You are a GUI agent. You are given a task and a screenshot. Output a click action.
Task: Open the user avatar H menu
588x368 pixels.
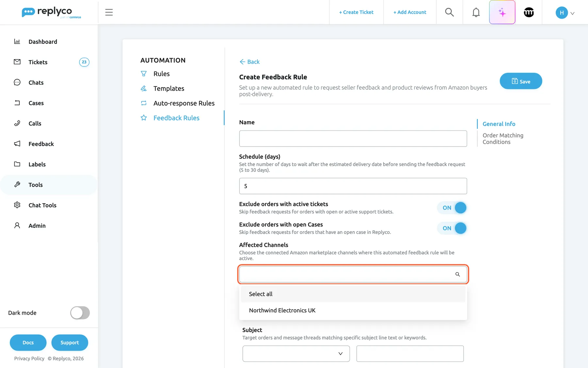565,12
